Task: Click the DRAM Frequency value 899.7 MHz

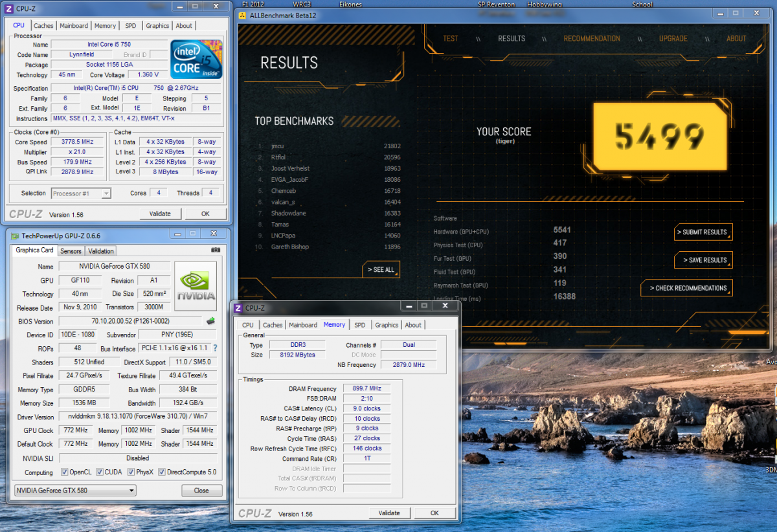Action: (367, 388)
